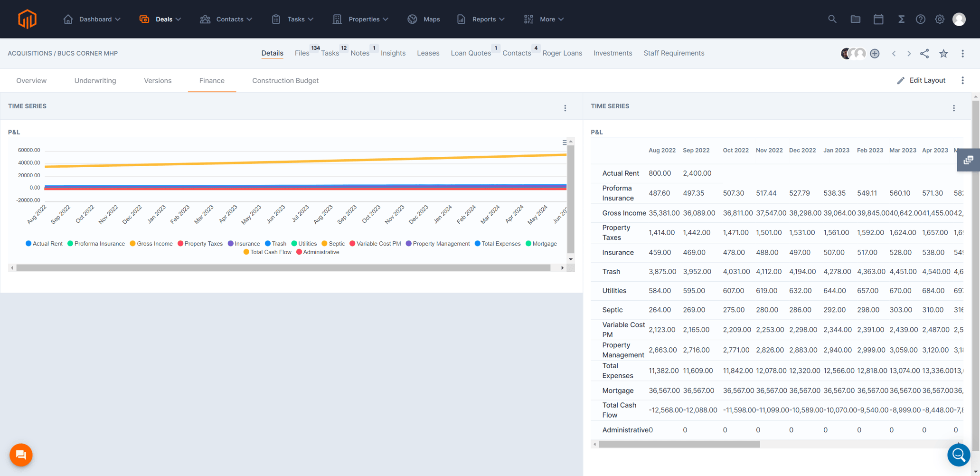Add a collaborator with plus avatar icon
Image resolution: width=980 pixels, height=476 pixels.
[x=875, y=53]
